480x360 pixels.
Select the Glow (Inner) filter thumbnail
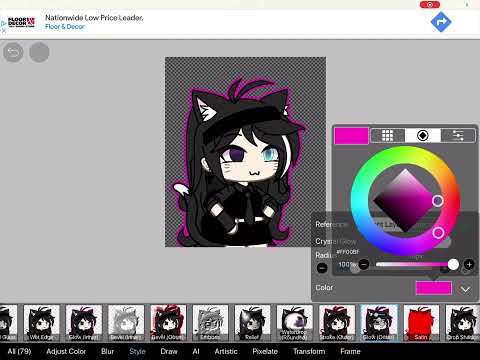(x=84, y=323)
